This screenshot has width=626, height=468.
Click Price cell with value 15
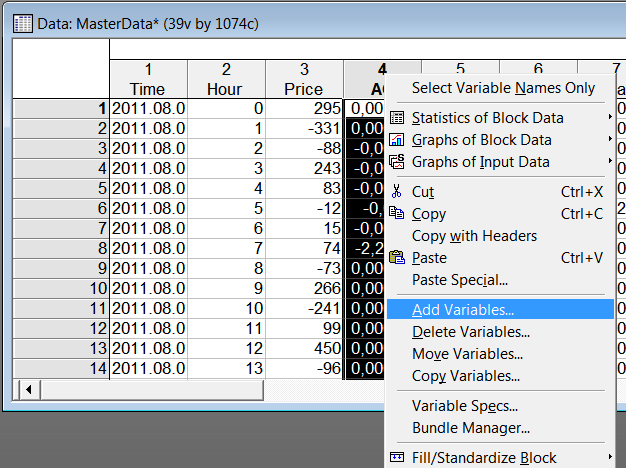pos(304,228)
